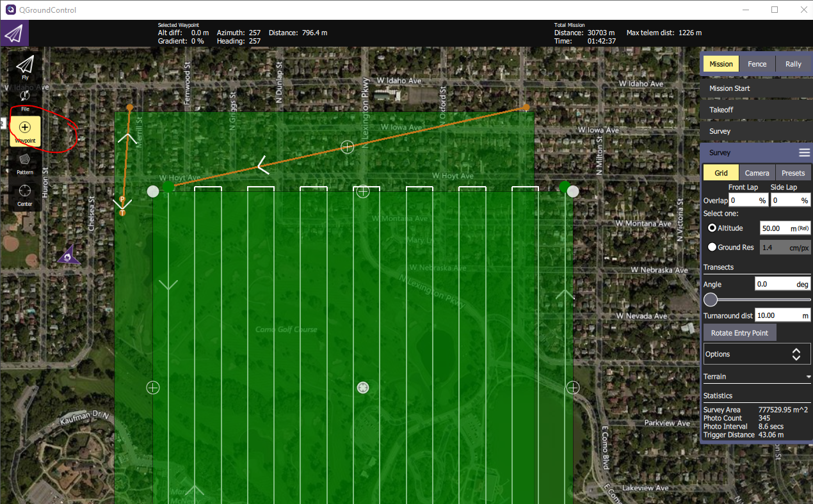
Task: Click the add-vertex handle on left polygon edge
Action: tap(152, 388)
